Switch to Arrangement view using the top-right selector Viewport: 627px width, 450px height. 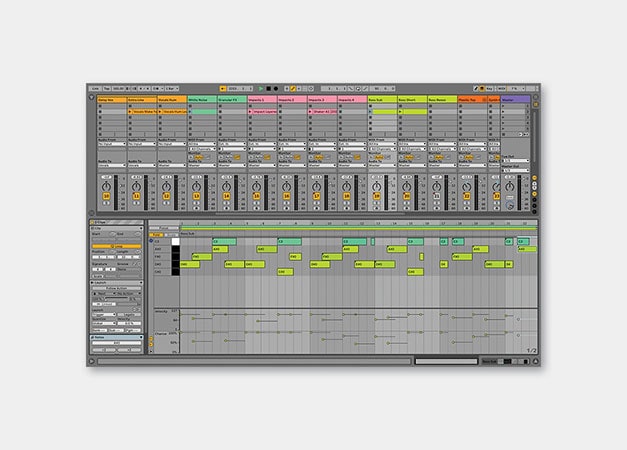pyautogui.click(x=535, y=97)
